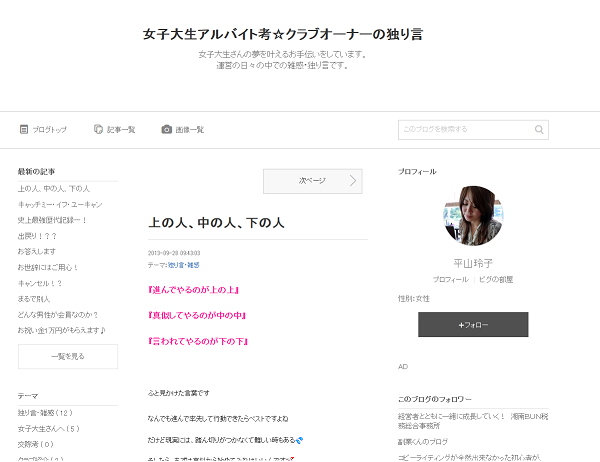Click the ブログトップ page icon
Viewport: 600px width, 462px height.
(23, 129)
